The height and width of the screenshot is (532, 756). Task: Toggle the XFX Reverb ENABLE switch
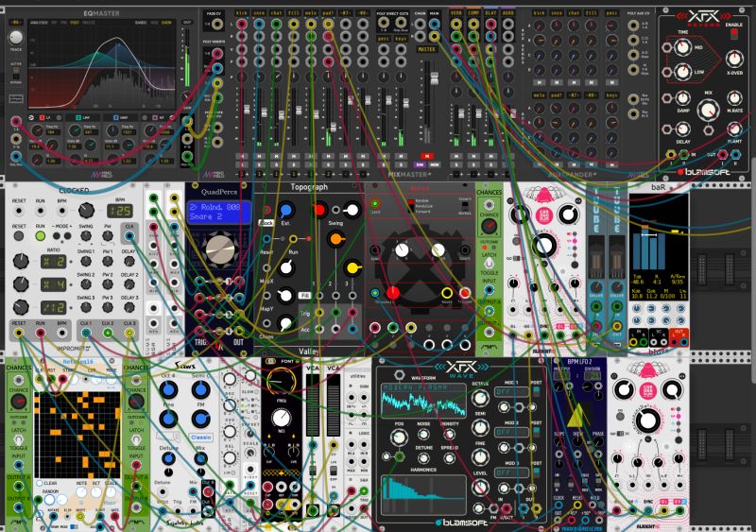(734, 34)
